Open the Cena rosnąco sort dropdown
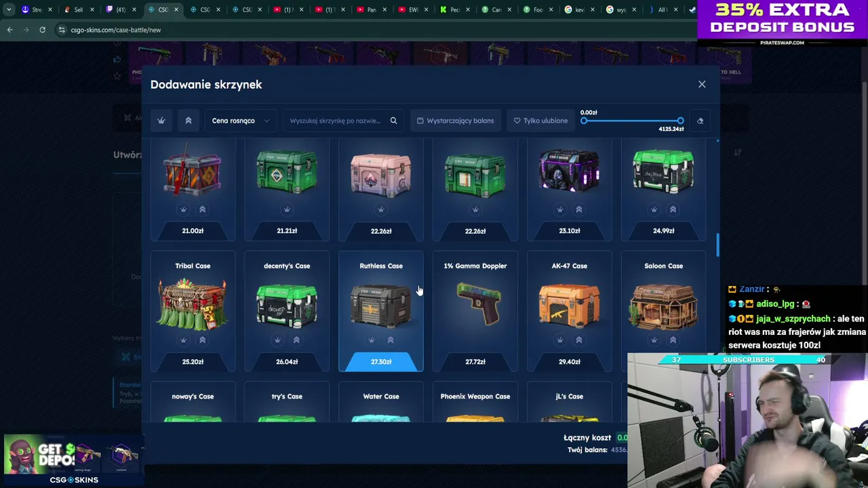The width and height of the screenshot is (868, 488). [x=241, y=121]
